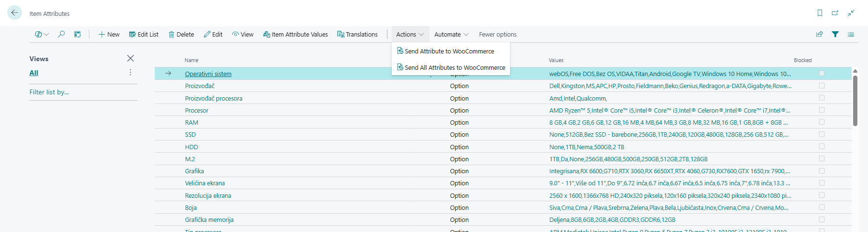
Task: Open the RAM attribute
Action: point(191,122)
